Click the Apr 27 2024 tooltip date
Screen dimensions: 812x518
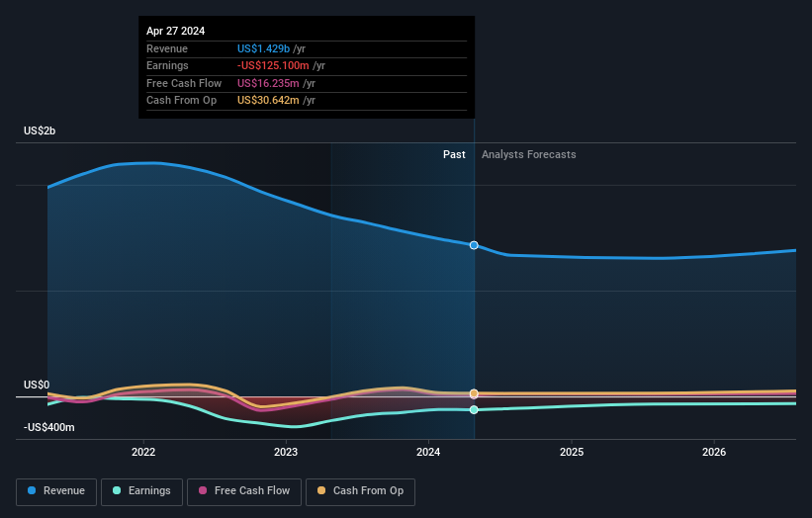(x=175, y=31)
